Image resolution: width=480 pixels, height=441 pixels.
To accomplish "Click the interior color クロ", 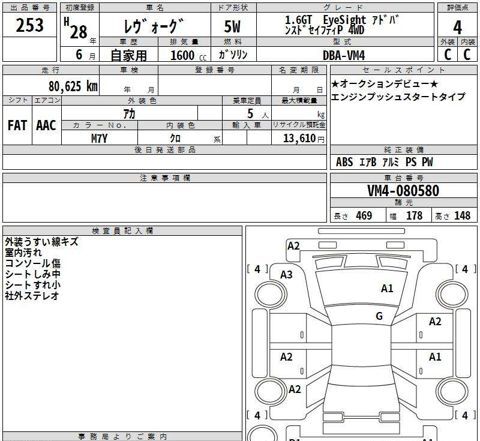I will click(x=175, y=138).
